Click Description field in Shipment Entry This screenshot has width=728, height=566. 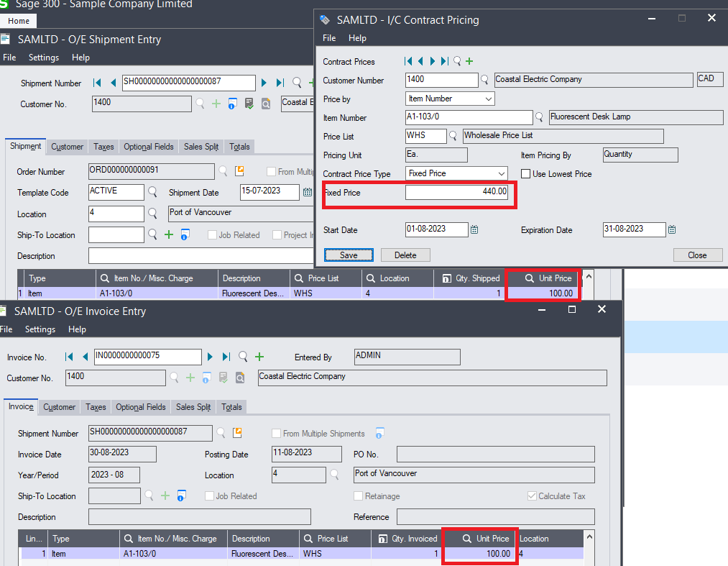(201, 255)
